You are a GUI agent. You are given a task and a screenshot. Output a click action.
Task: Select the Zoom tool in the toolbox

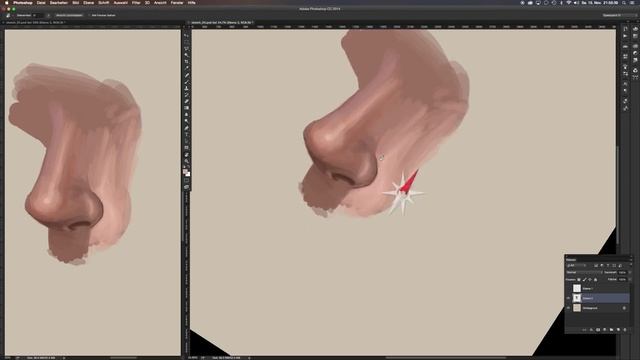click(x=187, y=162)
